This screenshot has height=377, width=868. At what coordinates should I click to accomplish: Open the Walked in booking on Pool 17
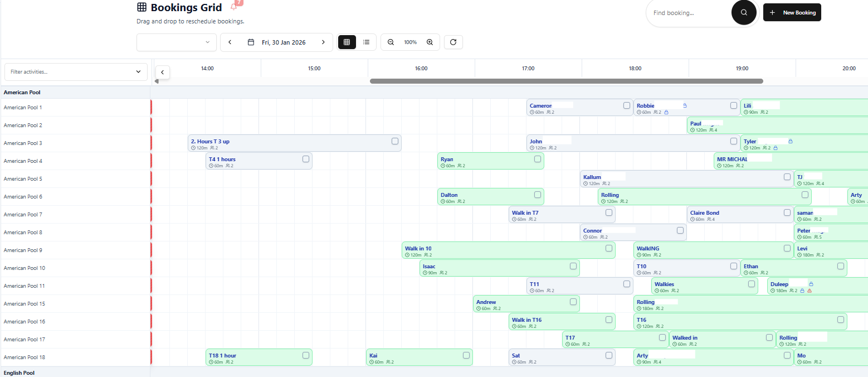click(x=722, y=340)
